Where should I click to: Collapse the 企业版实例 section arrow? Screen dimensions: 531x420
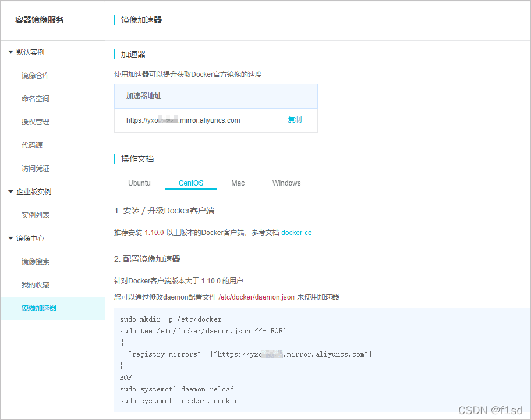10,192
